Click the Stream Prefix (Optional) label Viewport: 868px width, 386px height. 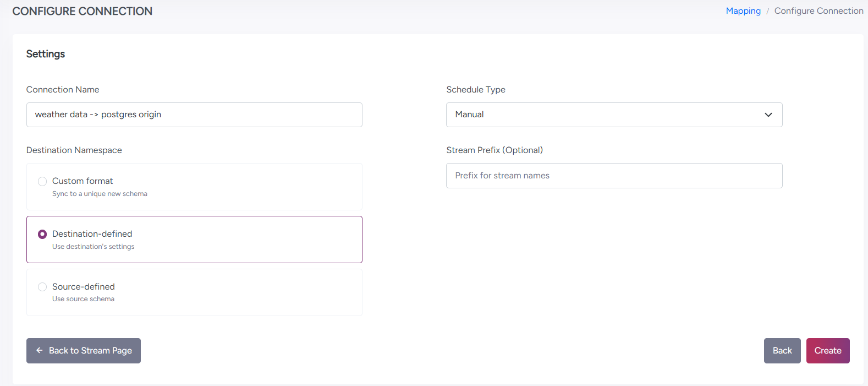[x=494, y=150]
